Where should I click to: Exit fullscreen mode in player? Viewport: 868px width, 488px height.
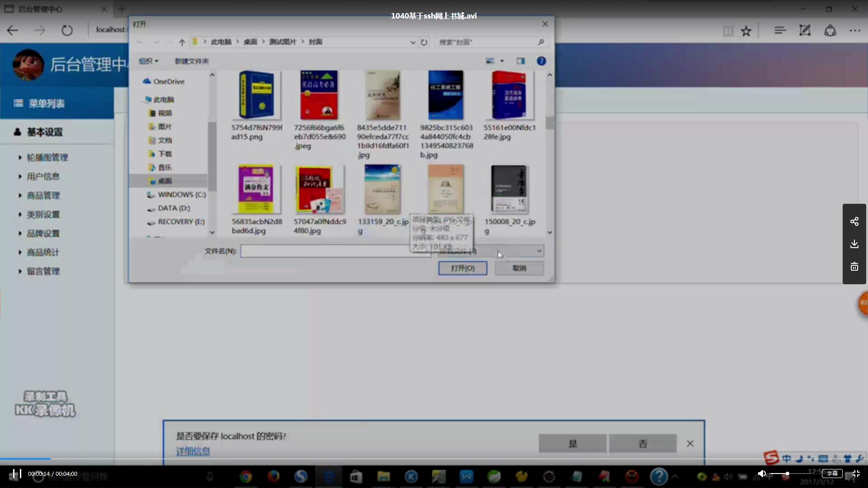[856, 474]
